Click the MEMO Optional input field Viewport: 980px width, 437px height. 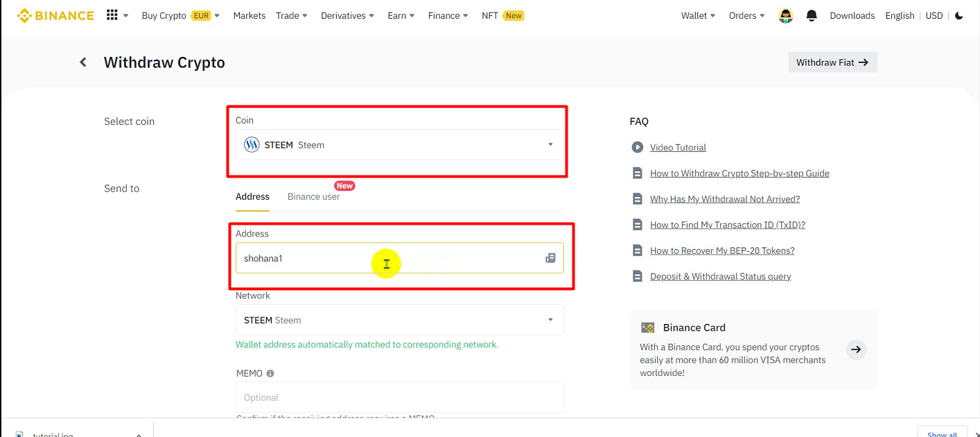coord(399,397)
